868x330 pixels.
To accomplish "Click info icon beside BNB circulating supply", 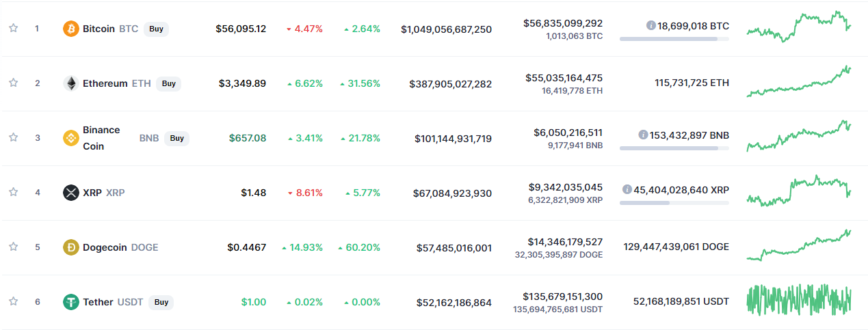I will (642, 135).
